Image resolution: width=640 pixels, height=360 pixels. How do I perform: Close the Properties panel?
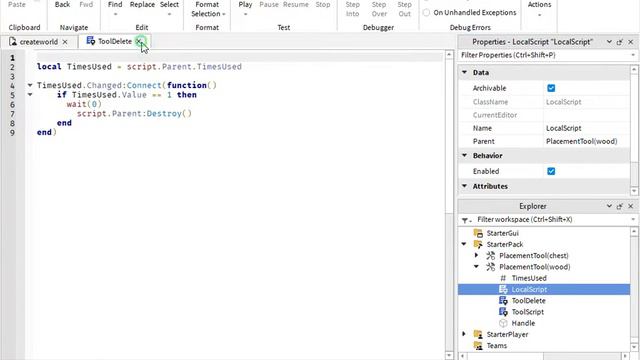tap(631, 42)
